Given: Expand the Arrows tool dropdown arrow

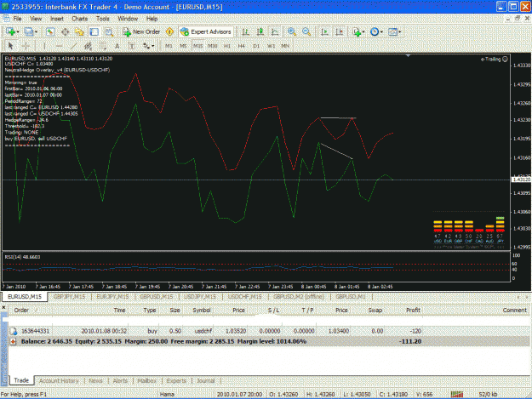Looking at the screenshot, I should click(153, 46).
